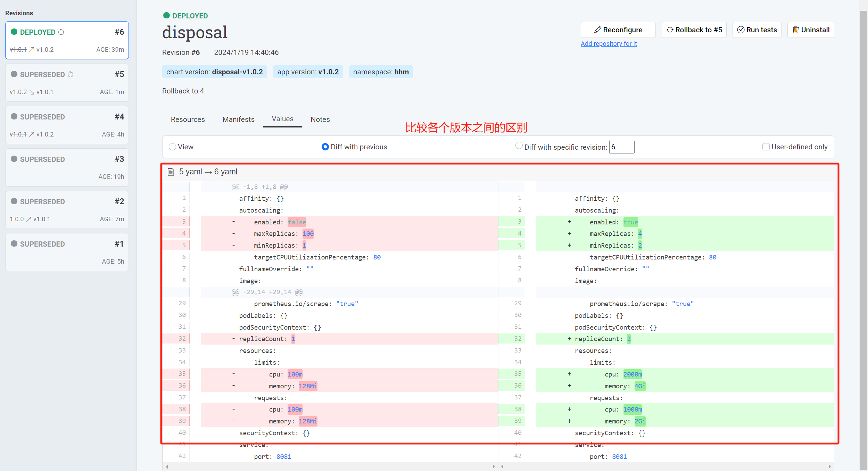This screenshot has width=868, height=471.
Task: Click the rollback icon beside revision #5 SUPERSEDED
Action: 71,74
